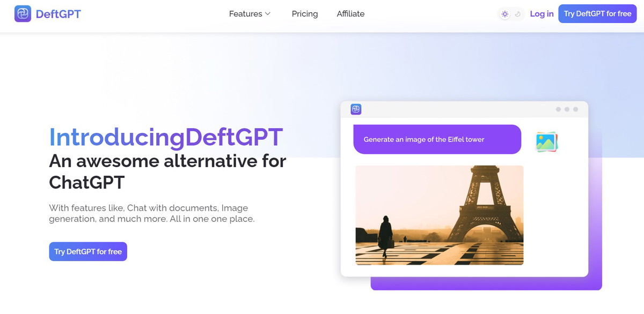Expand the chevron arrow beside Features
644x314 pixels.
[x=268, y=14]
